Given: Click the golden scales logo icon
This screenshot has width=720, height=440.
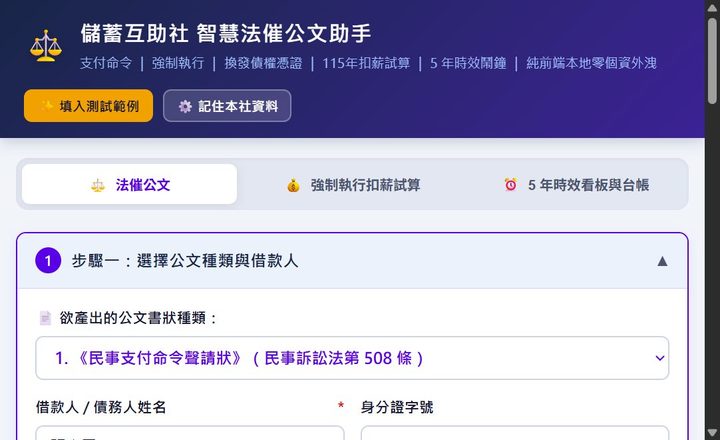Looking at the screenshot, I should click(x=45, y=46).
